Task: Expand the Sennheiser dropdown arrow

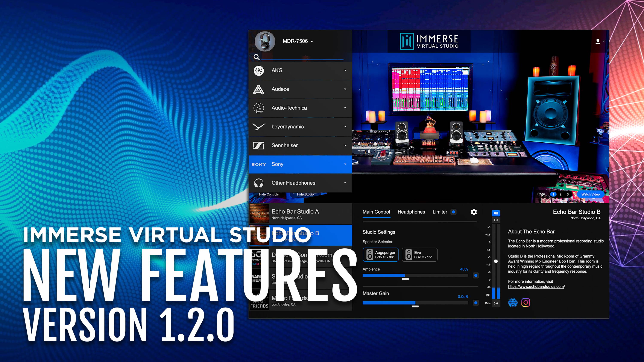Action: point(345,145)
